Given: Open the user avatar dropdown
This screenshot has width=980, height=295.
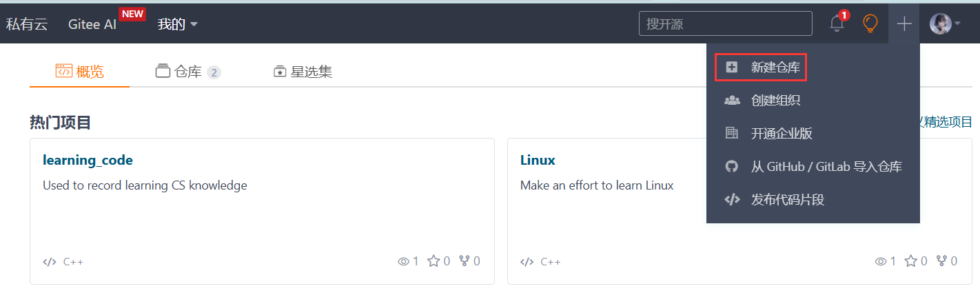Looking at the screenshot, I should pyautogui.click(x=945, y=24).
